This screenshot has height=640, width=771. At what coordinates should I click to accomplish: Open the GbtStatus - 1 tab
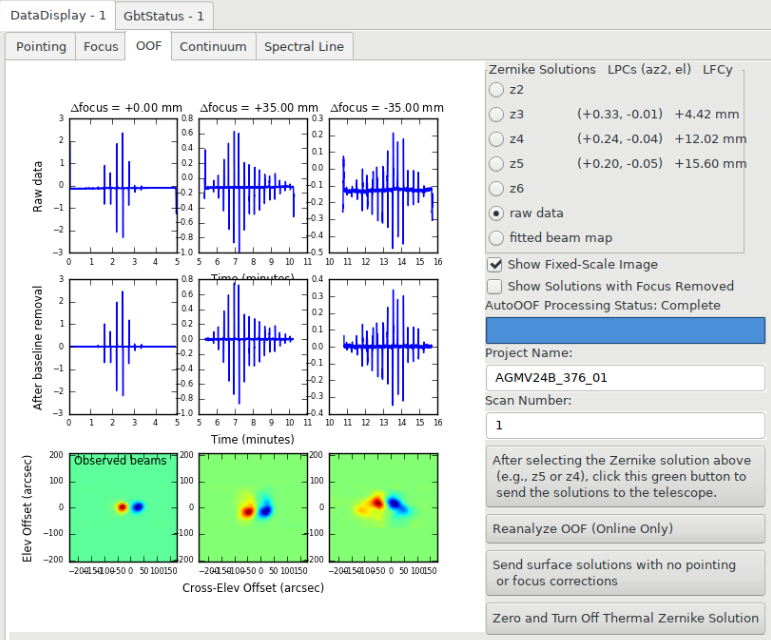(x=164, y=16)
